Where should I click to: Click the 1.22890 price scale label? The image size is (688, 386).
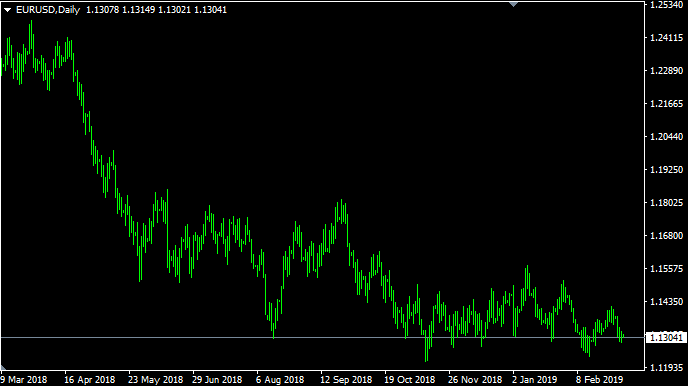pyautogui.click(x=666, y=71)
